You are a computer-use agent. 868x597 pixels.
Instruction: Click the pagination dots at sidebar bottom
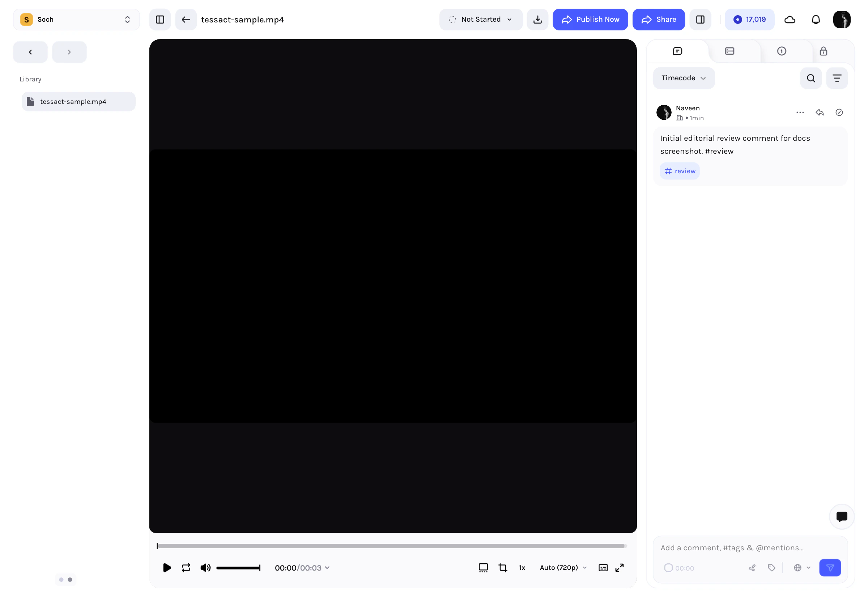coord(65,579)
